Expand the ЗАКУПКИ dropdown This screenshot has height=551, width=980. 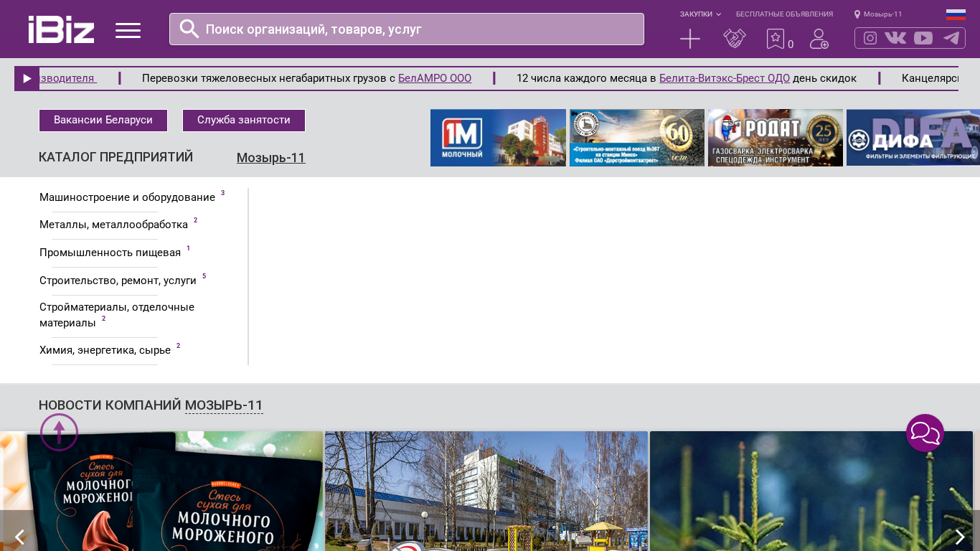click(700, 14)
